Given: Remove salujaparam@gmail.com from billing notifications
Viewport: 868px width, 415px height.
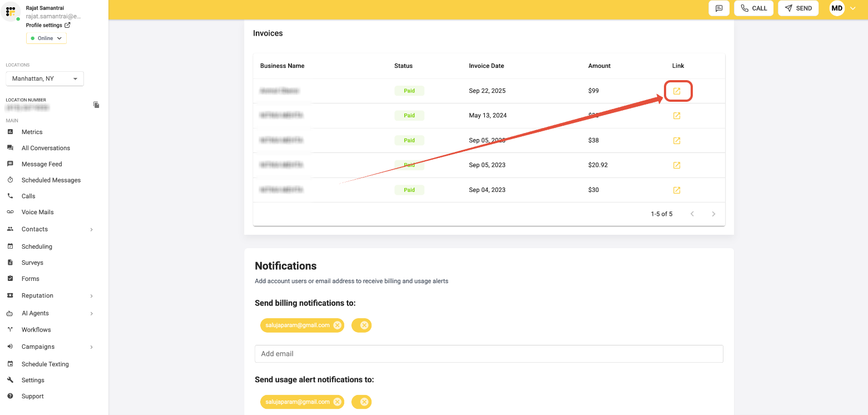Looking at the screenshot, I should (337, 325).
